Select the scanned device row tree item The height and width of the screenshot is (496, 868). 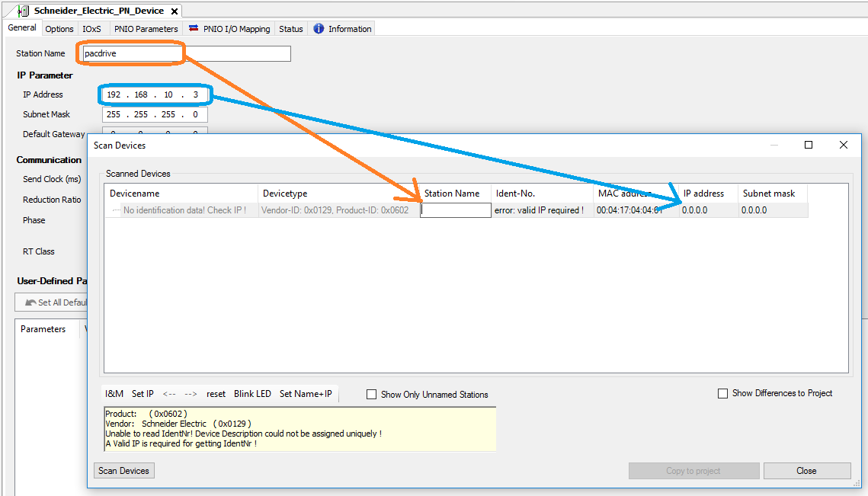[x=184, y=210]
